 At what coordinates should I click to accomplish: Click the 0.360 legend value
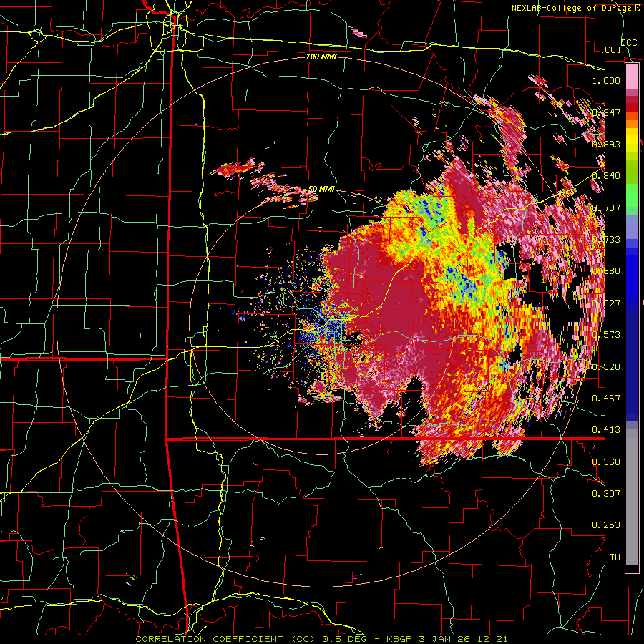click(x=606, y=462)
